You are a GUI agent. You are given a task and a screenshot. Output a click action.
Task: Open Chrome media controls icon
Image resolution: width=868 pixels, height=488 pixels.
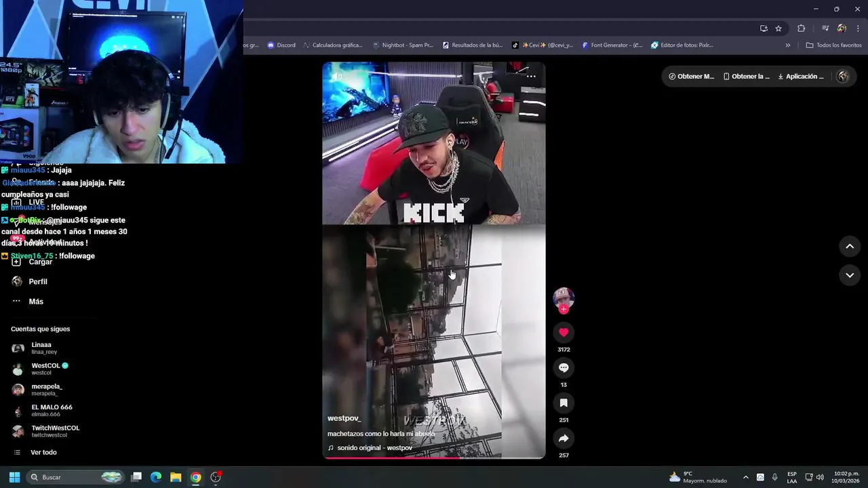tap(825, 28)
